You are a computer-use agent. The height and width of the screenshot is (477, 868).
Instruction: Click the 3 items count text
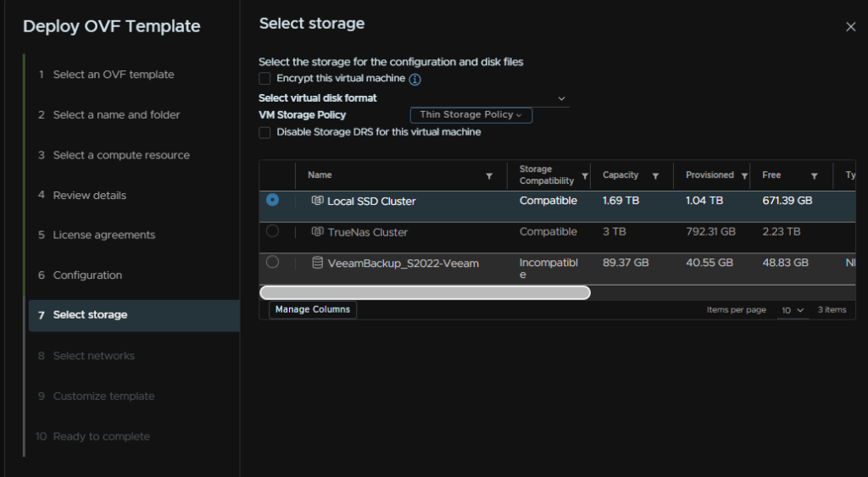point(832,310)
